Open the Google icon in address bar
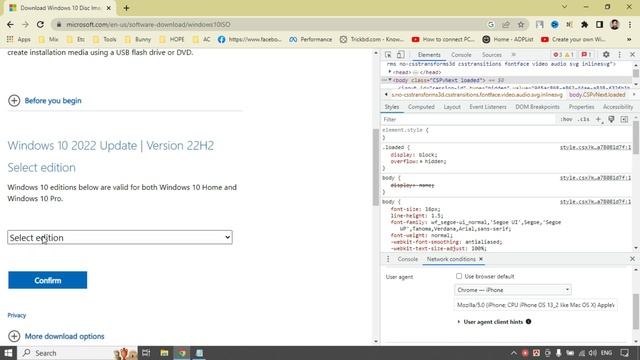This screenshot has width=640, height=360. point(491,24)
